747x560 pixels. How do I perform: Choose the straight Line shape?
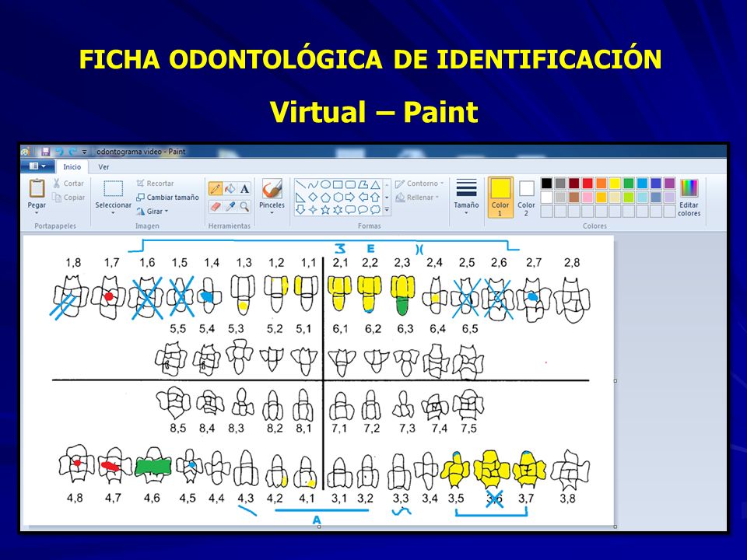[x=300, y=185]
